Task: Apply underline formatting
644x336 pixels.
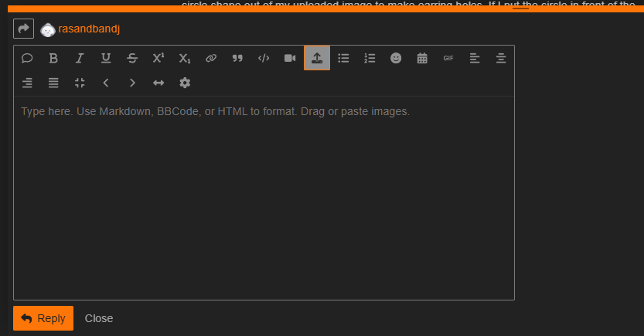Action: point(106,58)
